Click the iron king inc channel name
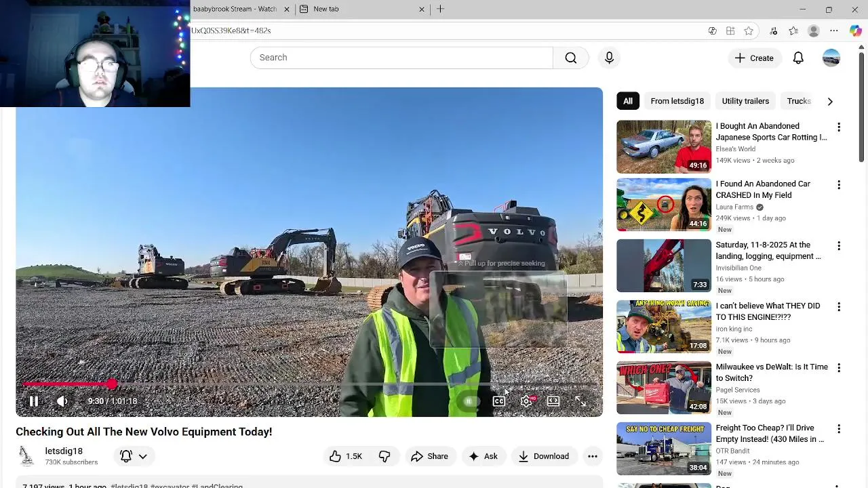868x488 pixels. click(x=734, y=329)
